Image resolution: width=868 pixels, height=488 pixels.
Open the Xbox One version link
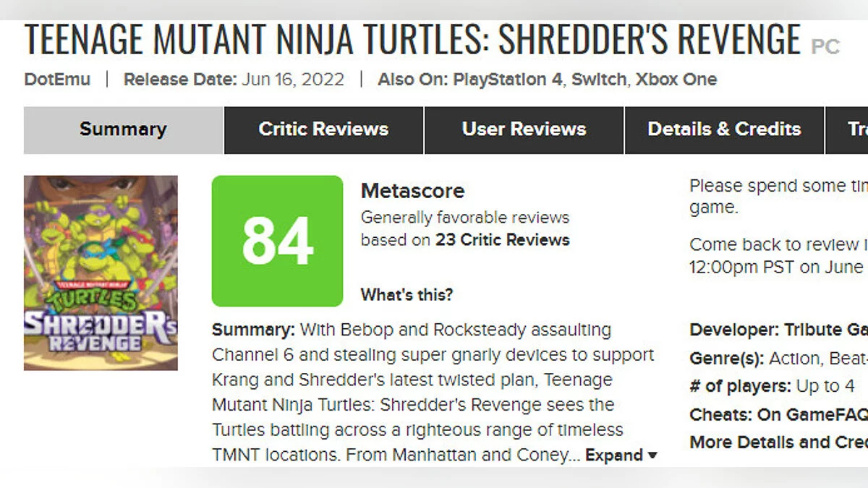[x=676, y=80]
